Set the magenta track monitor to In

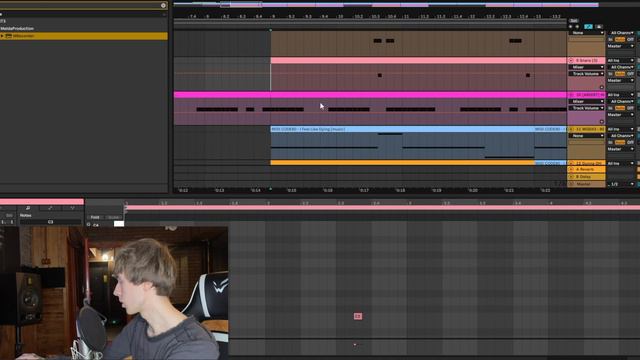click(610, 108)
